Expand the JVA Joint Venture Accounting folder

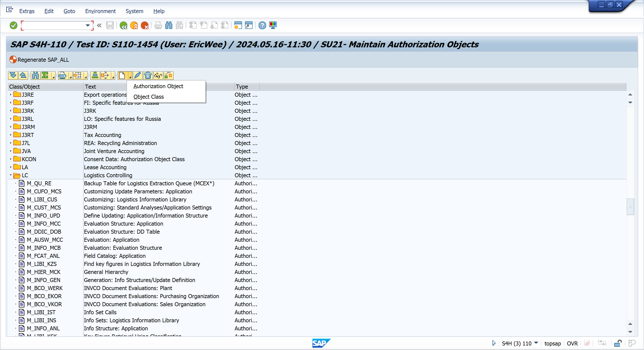point(11,151)
